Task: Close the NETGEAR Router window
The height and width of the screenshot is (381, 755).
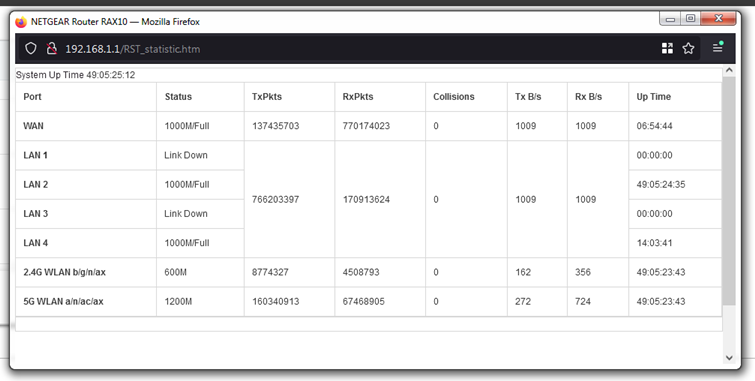Action: (x=718, y=19)
